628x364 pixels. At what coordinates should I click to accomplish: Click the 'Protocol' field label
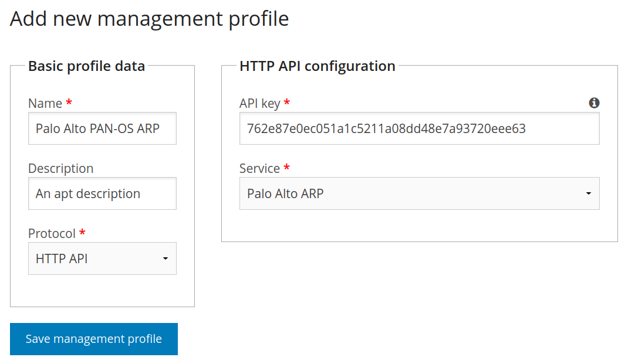pyautogui.click(x=52, y=233)
